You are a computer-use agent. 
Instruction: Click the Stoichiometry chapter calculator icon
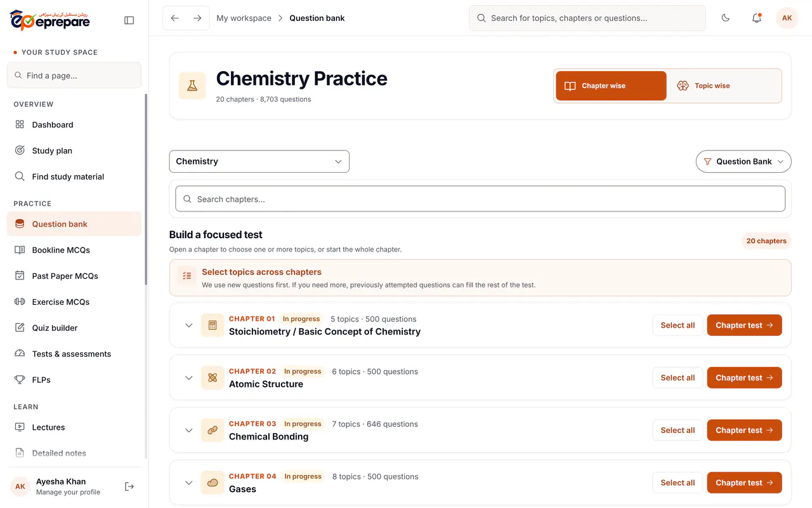pyautogui.click(x=213, y=325)
